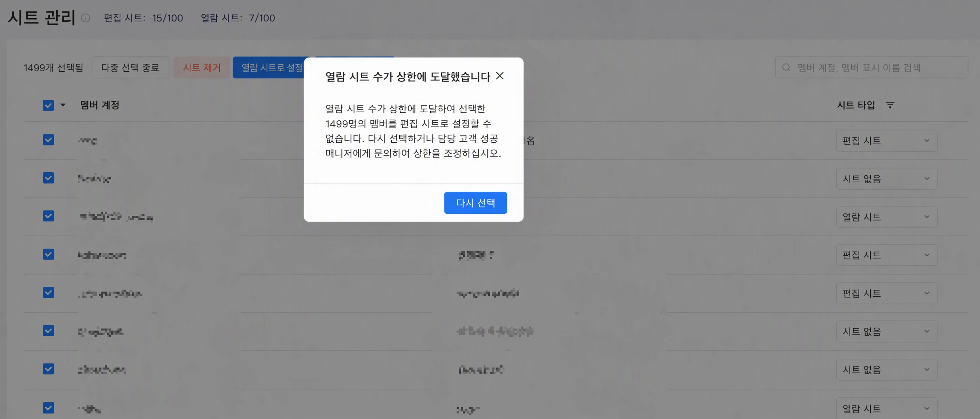Uncheck the first member row checkbox

point(48,140)
